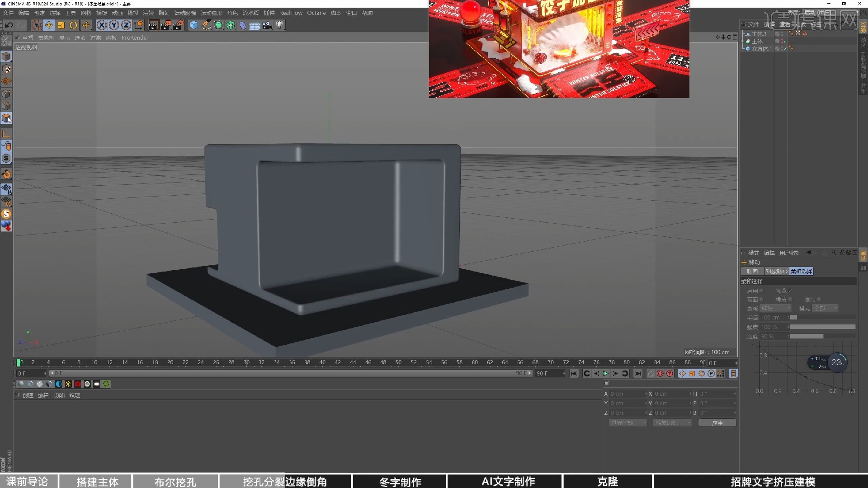Adjust the 宽度 width slider
This screenshot has height=488, width=868.
tap(823, 336)
